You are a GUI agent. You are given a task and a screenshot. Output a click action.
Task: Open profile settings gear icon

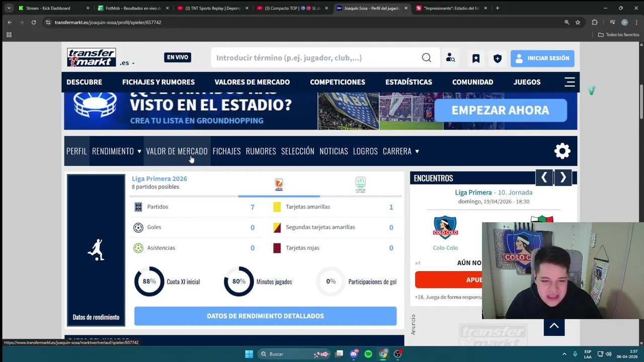tap(562, 151)
